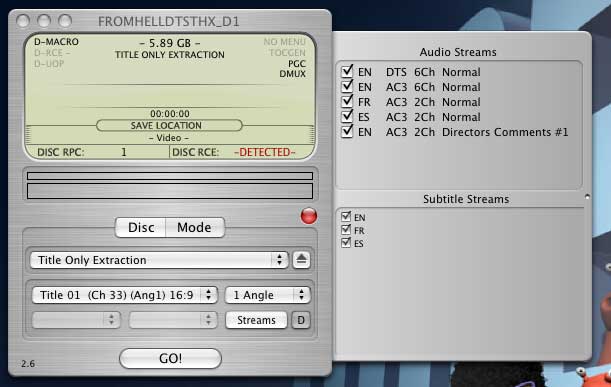
Task: Switch to the Mode tab
Action: [x=194, y=227]
